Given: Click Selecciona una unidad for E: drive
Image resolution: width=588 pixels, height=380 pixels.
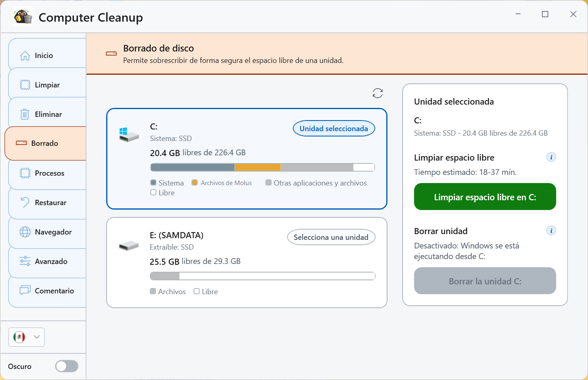Looking at the screenshot, I should pyautogui.click(x=331, y=237).
